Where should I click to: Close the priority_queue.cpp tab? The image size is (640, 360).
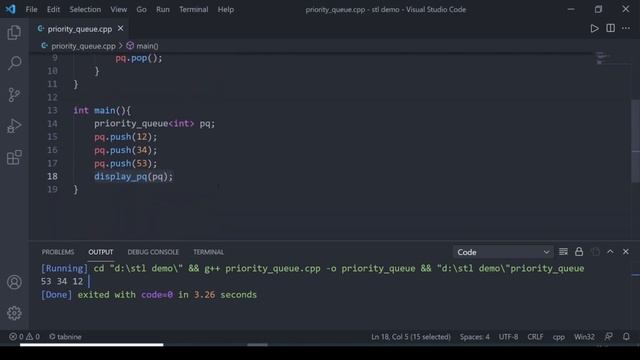point(120,29)
